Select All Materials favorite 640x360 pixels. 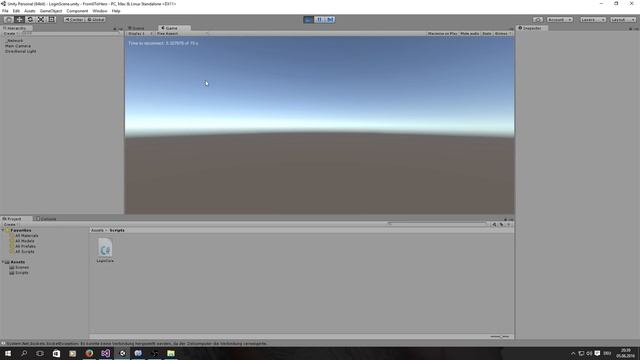[27, 236]
